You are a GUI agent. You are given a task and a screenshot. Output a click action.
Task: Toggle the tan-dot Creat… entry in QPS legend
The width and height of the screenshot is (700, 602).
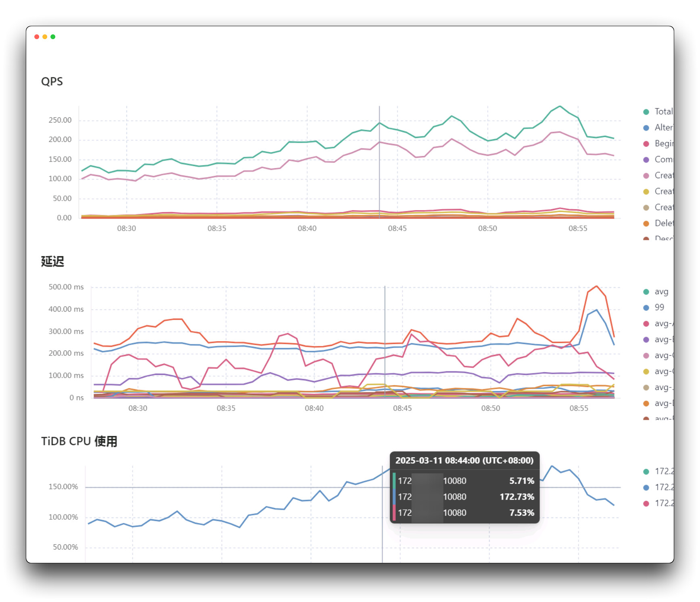click(x=658, y=207)
